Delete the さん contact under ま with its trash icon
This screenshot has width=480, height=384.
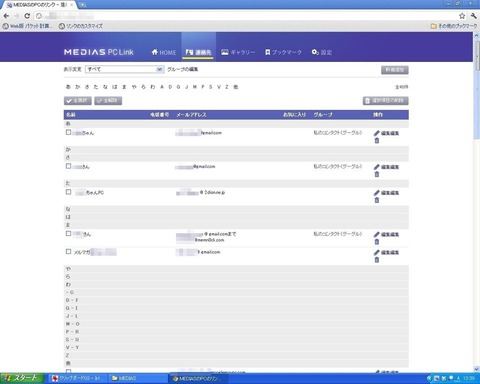(377, 242)
